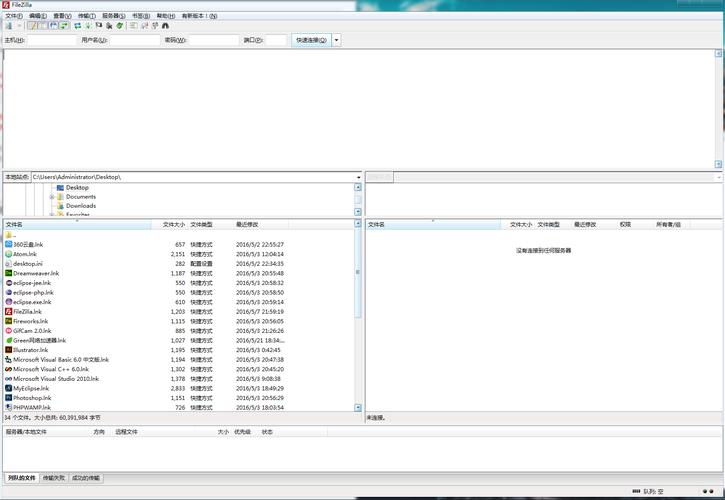Click the parent folder '..' icon
Screen dimensions: 725x500
[x=8, y=235]
